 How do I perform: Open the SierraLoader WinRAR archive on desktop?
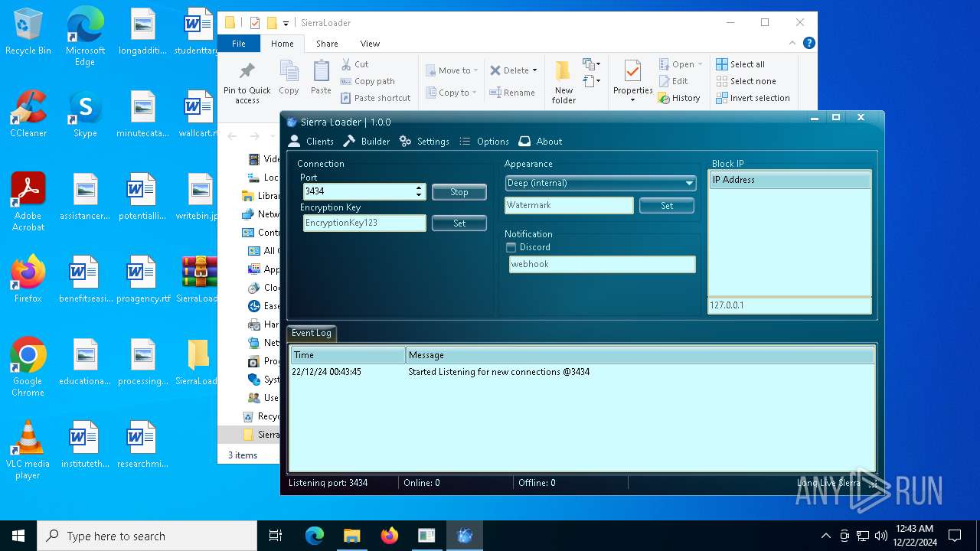click(199, 279)
